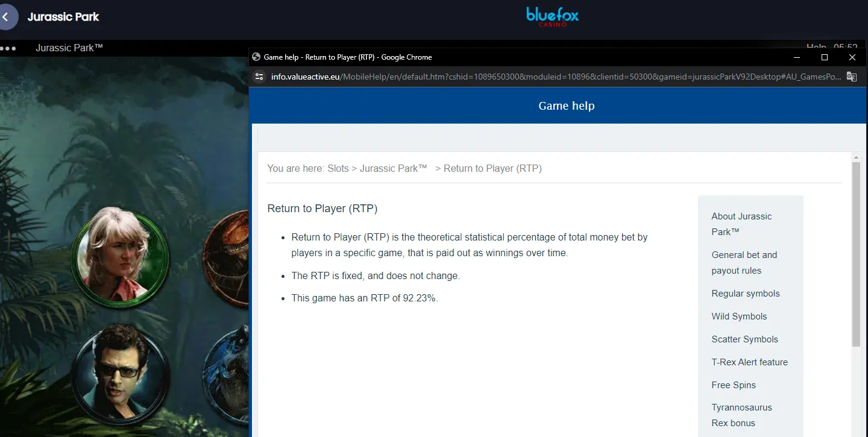The height and width of the screenshot is (437, 868).
Task: Click the back arrow beside Jurassic Park
Action: coord(6,17)
